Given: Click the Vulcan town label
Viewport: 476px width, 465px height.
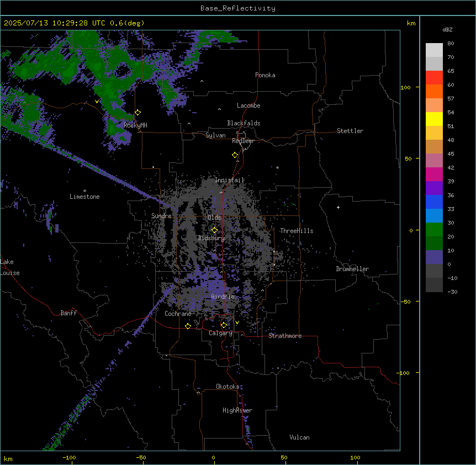Looking at the screenshot, I should (300, 437).
